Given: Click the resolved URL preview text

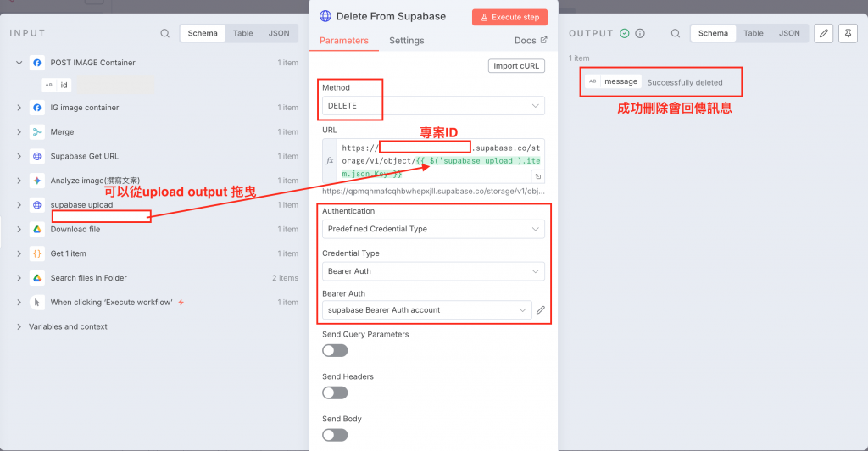Looking at the screenshot, I should pos(433,191).
